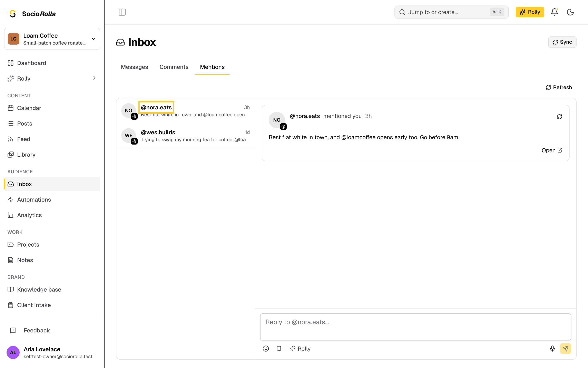This screenshot has height=368, width=588.
Task: Click the yellow Rolly button in header
Action: (x=530, y=12)
